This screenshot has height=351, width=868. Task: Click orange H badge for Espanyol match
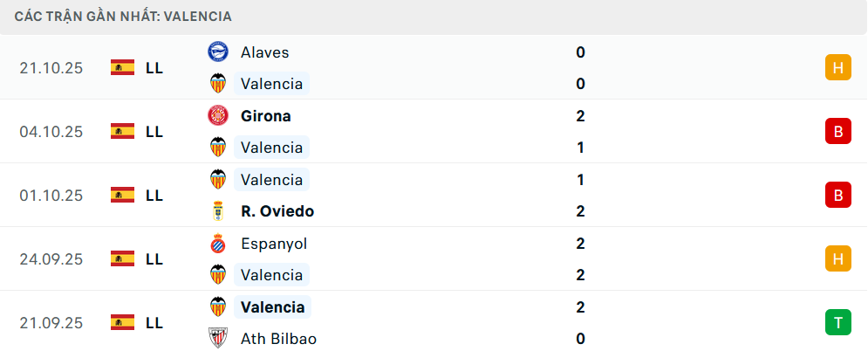pyautogui.click(x=837, y=258)
